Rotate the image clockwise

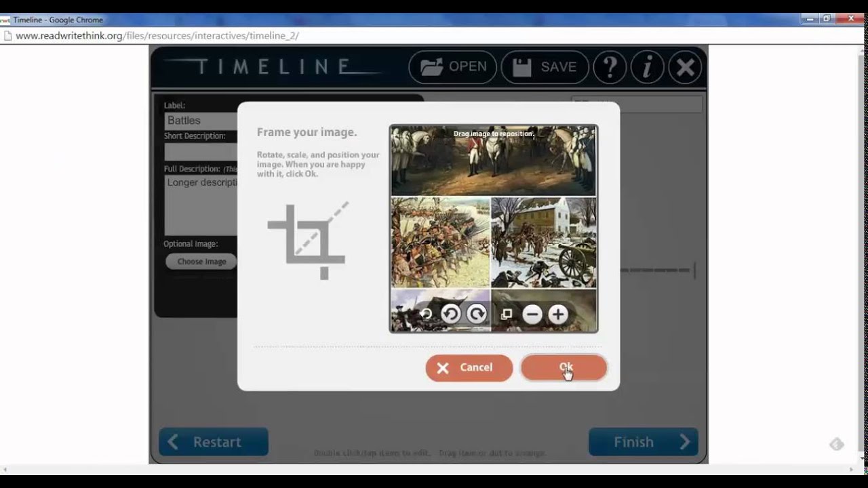coord(477,314)
